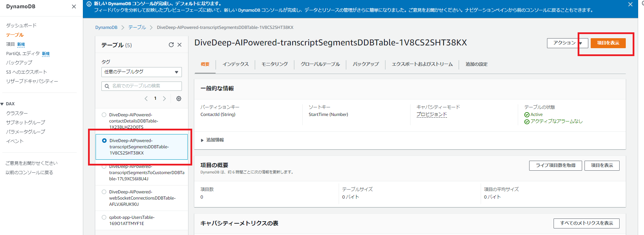Image resolution: width=644 pixels, height=235 pixels.
Task: Click 項目を表示 in 項目の概要 section
Action: pos(602,165)
